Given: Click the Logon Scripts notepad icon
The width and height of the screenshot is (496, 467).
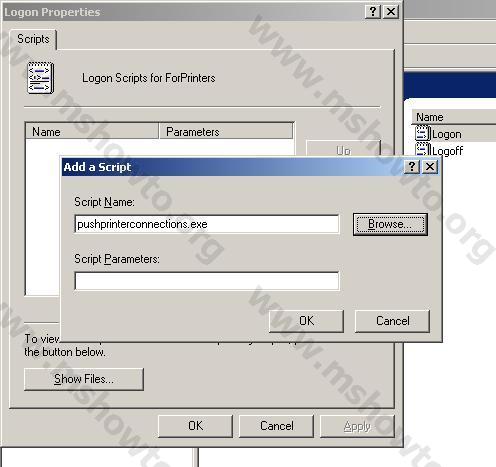Looking at the screenshot, I should (x=40, y=78).
